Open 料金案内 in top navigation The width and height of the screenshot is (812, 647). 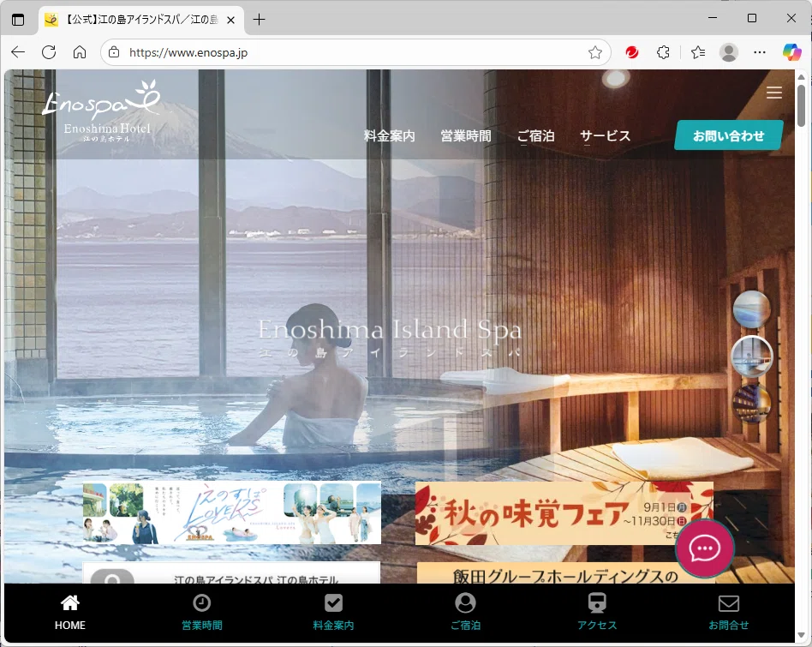(x=390, y=135)
